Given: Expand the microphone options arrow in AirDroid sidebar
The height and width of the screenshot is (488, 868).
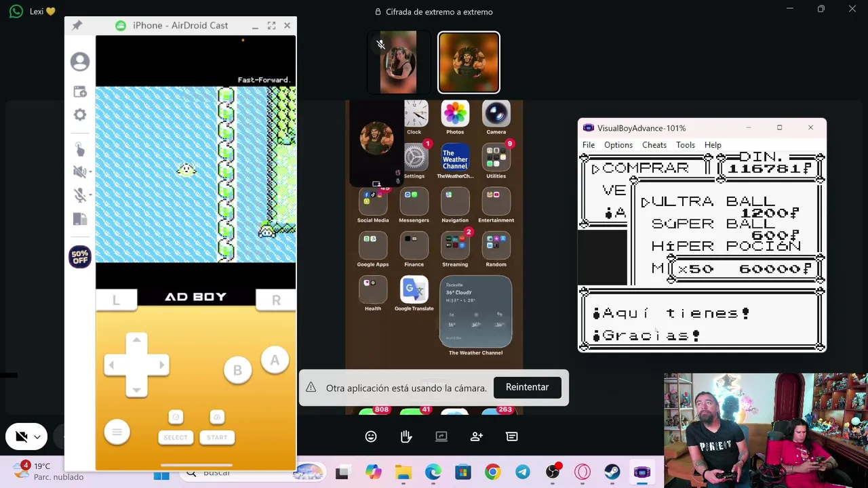Looking at the screenshot, I should [x=89, y=195].
